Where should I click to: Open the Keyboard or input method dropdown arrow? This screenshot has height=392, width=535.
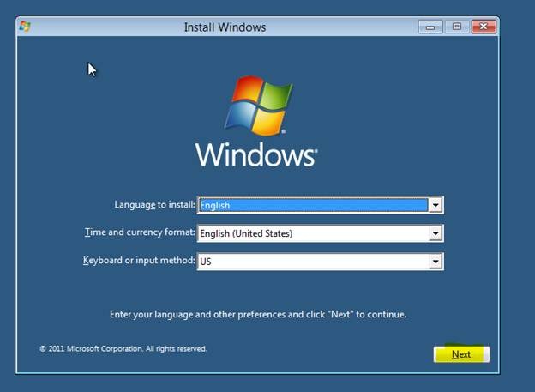(x=436, y=262)
